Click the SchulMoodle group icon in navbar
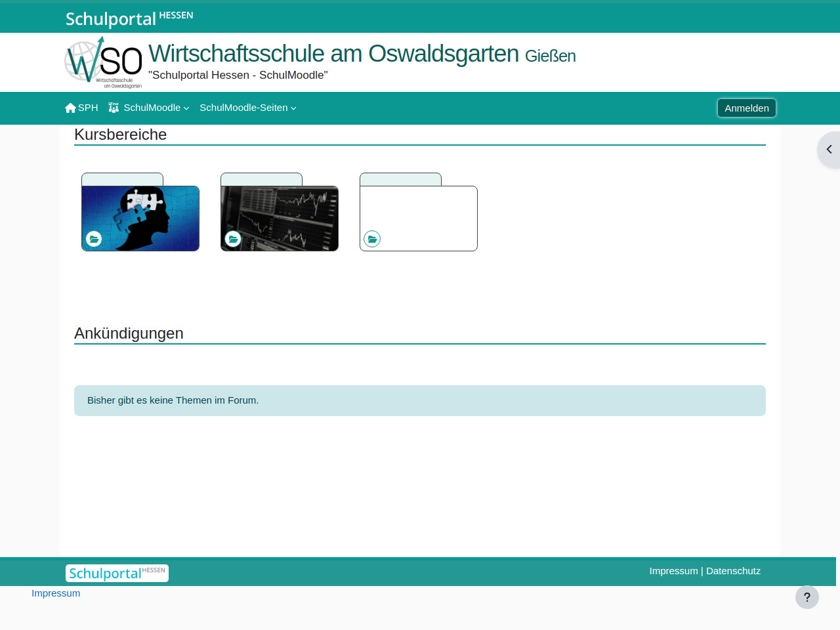This screenshot has width=840, height=630. (x=114, y=108)
